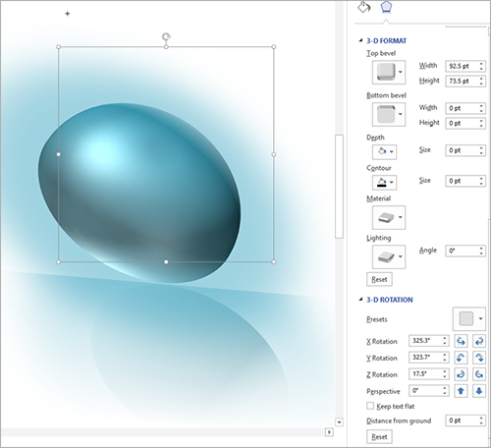Click the Bottom bevel Width field
Image resolution: width=491 pixels, height=448 pixels.
tap(462, 108)
